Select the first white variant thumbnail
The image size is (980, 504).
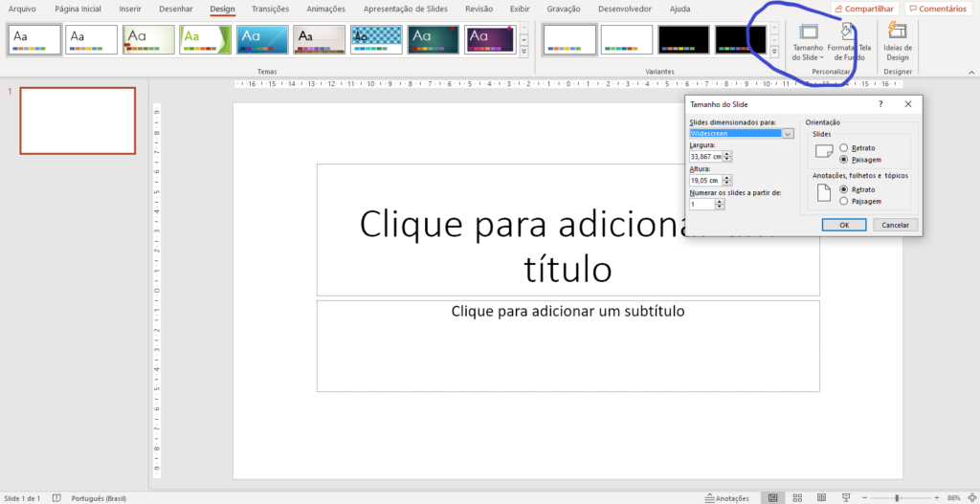coord(570,40)
